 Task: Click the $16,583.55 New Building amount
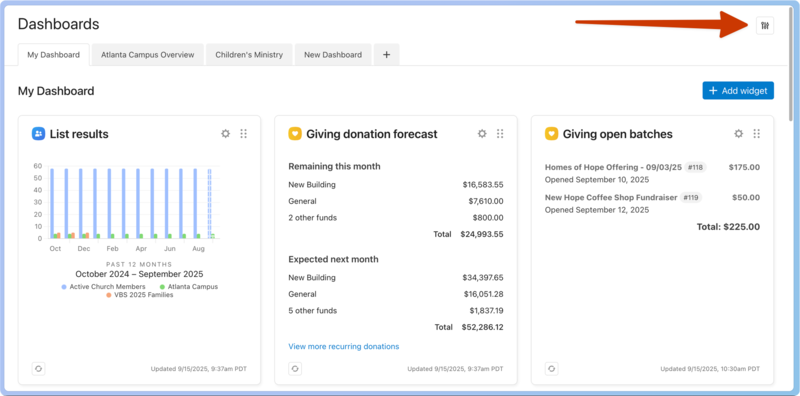[483, 185]
